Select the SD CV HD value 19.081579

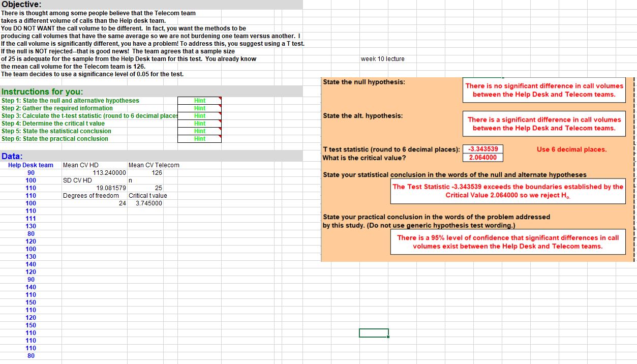tap(95, 188)
